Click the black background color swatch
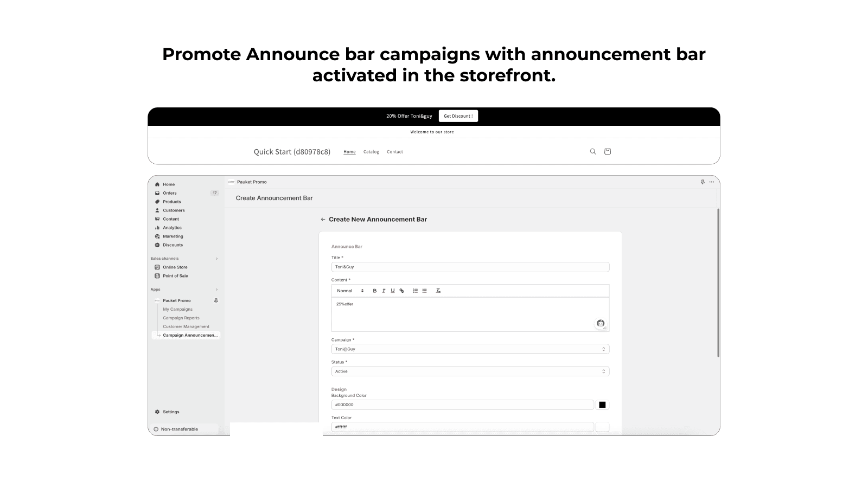Viewport: 868px width, 488px height. tap(602, 405)
